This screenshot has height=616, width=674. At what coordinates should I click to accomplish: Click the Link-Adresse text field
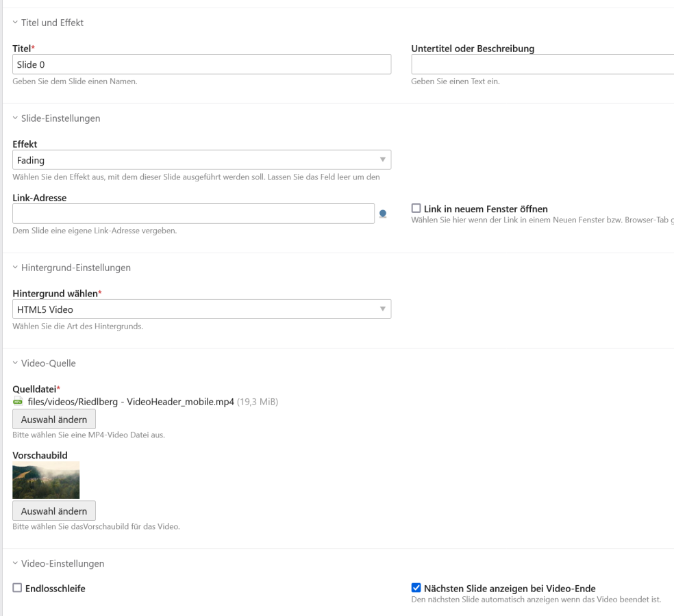click(193, 214)
